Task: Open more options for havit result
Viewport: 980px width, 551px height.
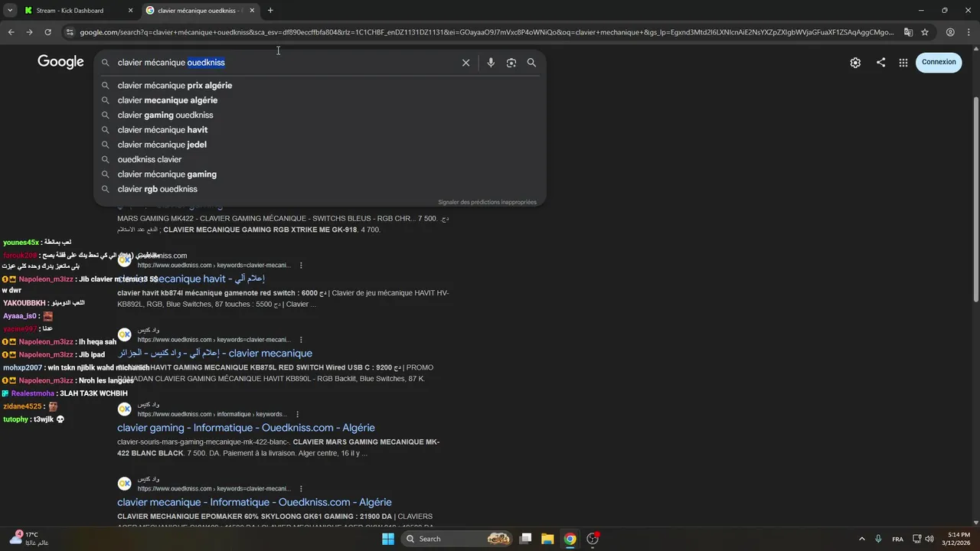Action: [301, 266]
